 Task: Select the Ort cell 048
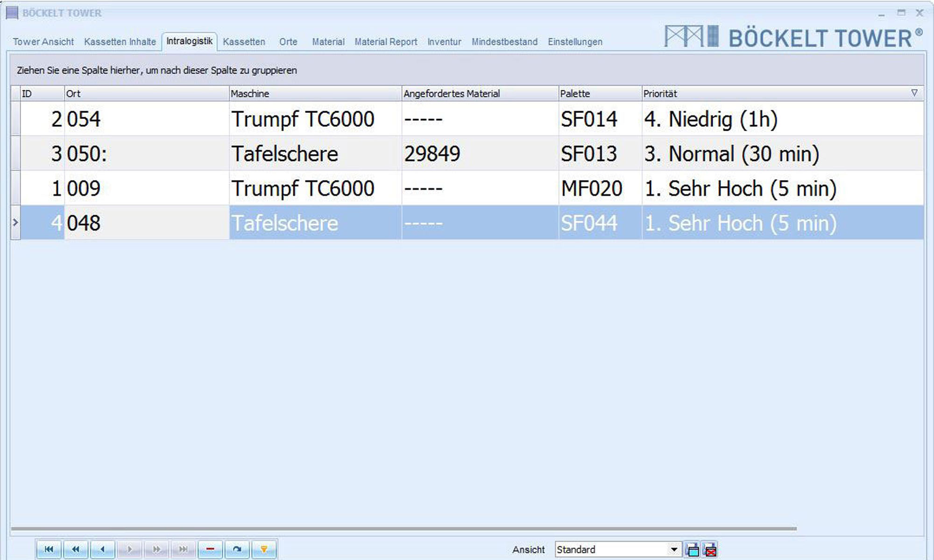click(147, 222)
